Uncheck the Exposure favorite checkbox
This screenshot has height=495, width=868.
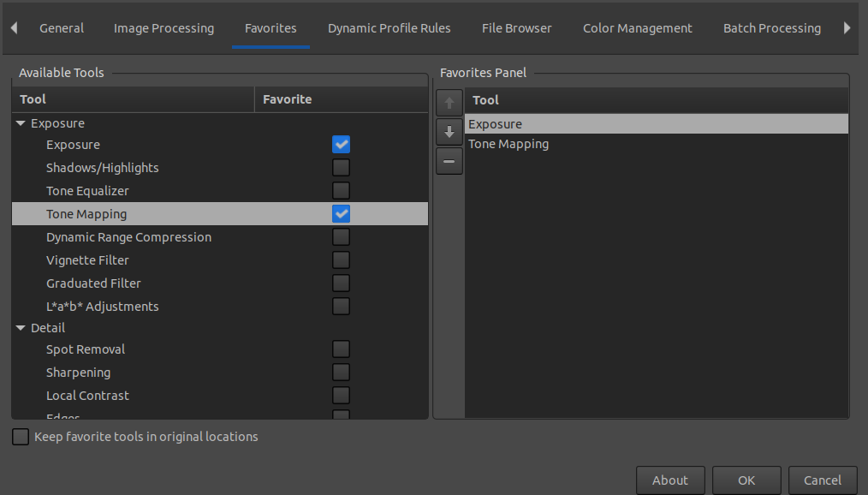341,145
